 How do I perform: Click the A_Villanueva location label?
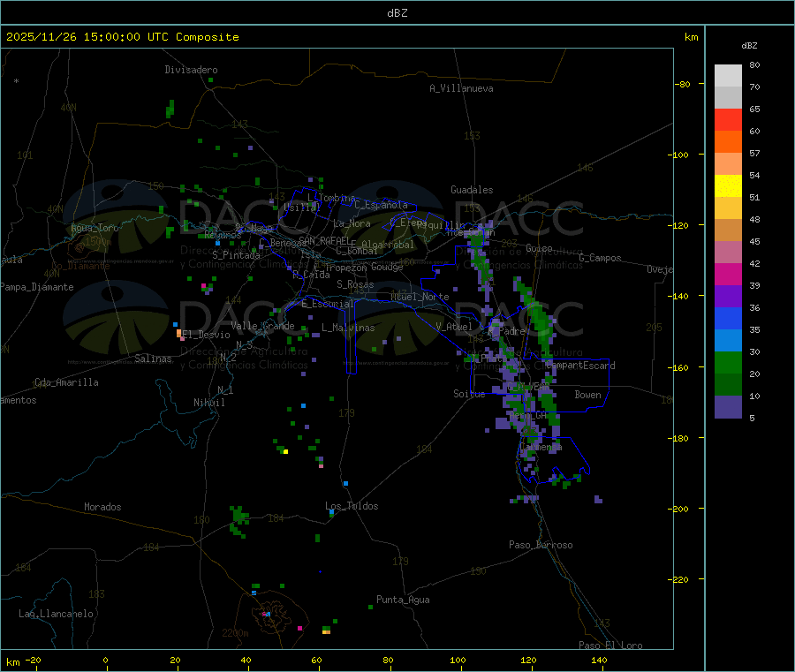click(x=461, y=88)
